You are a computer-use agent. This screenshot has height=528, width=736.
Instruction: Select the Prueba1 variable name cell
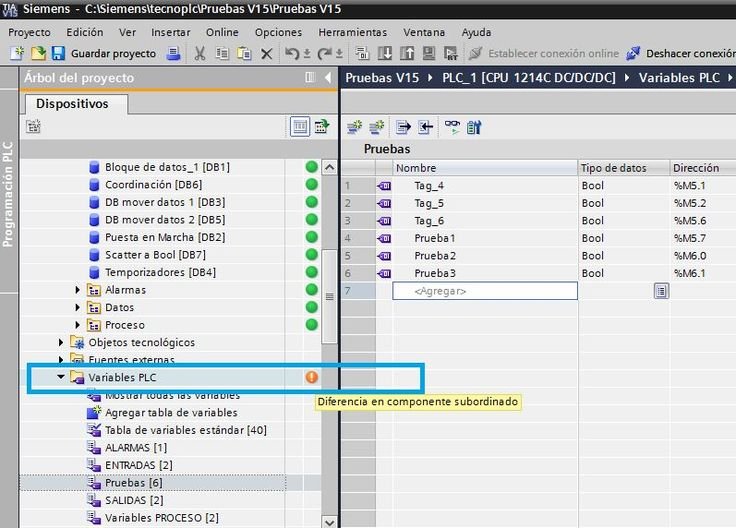coord(485,238)
